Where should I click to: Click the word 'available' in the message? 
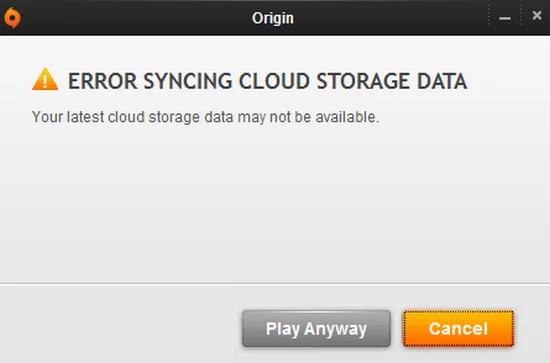pyautogui.click(x=345, y=117)
